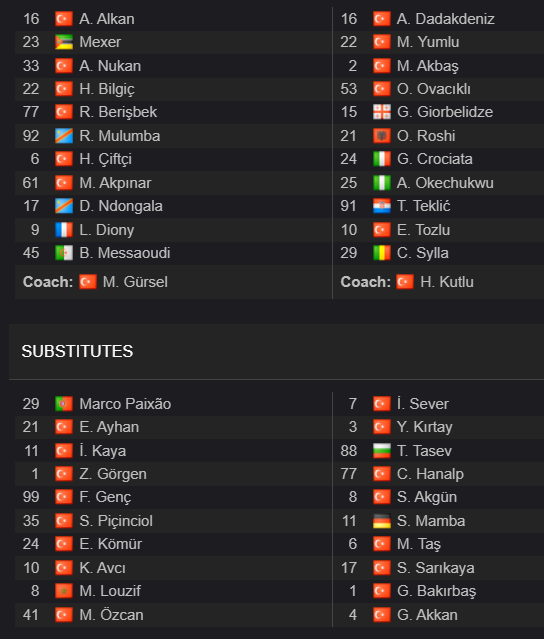Click the Croatian flag beside T. Teklić

pos(382,206)
